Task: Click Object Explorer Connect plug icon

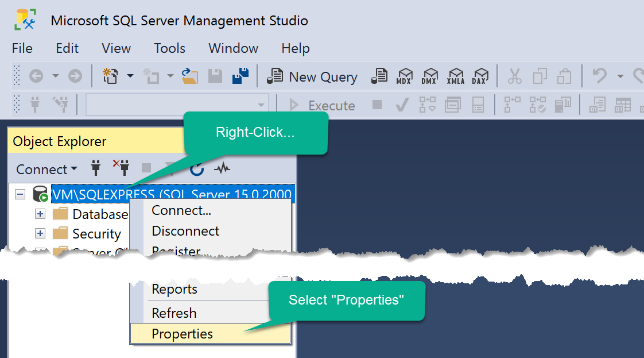Action: (96, 168)
